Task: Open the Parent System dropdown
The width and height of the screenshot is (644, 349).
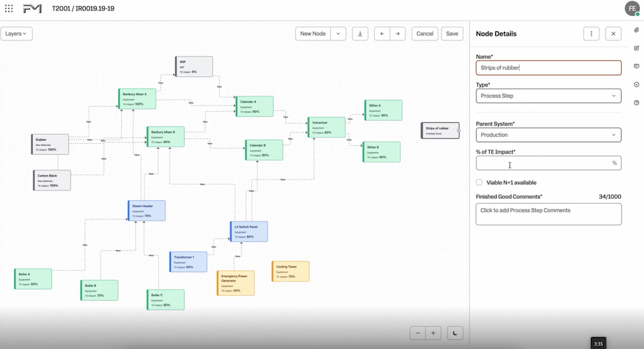Action: coord(548,135)
